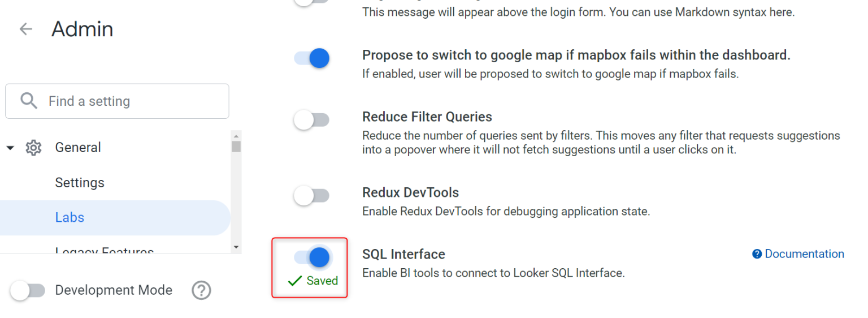This screenshot has width=868, height=318.
Task: Collapse the General section caret
Action: 10,148
